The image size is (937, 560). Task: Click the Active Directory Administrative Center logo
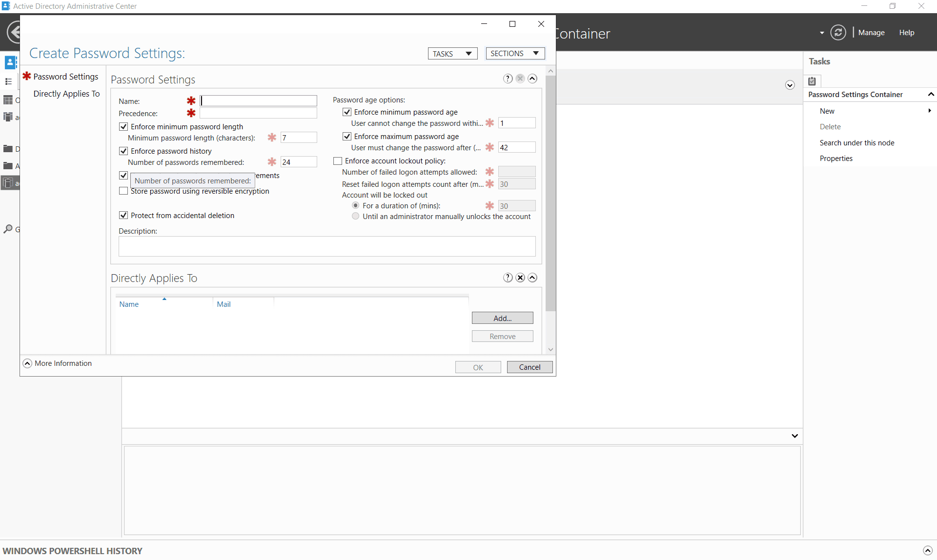[x=5, y=6]
